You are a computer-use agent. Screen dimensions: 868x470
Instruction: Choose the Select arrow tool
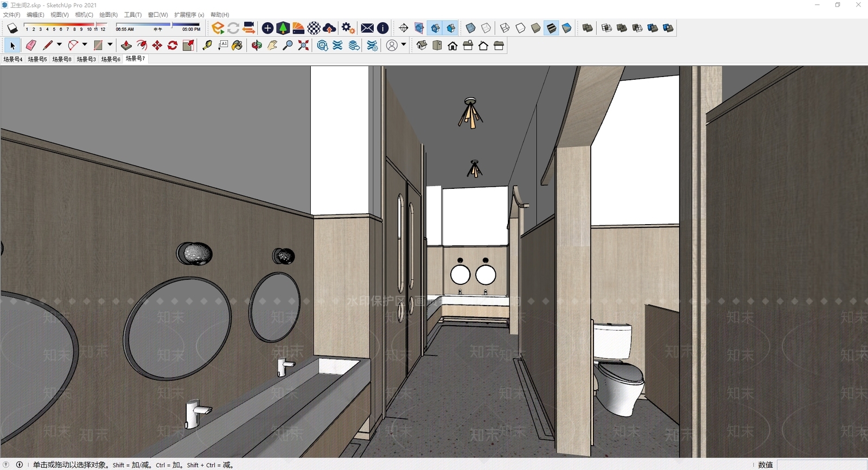coord(12,46)
